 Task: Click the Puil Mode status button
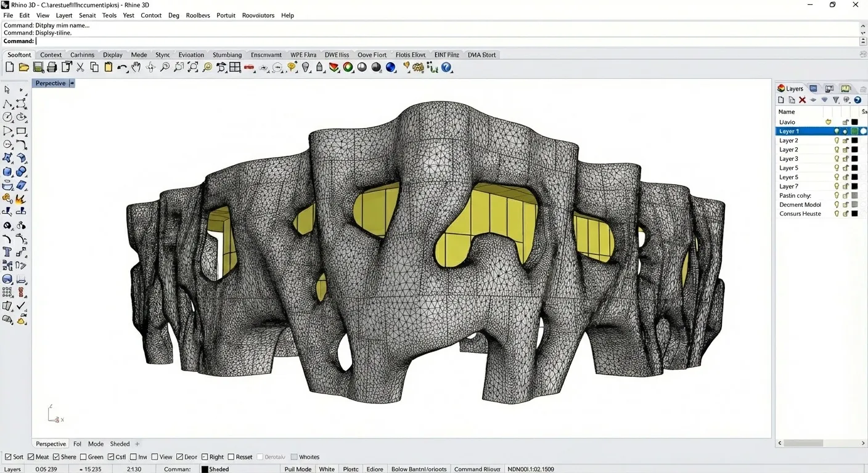click(x=298, y=469)
